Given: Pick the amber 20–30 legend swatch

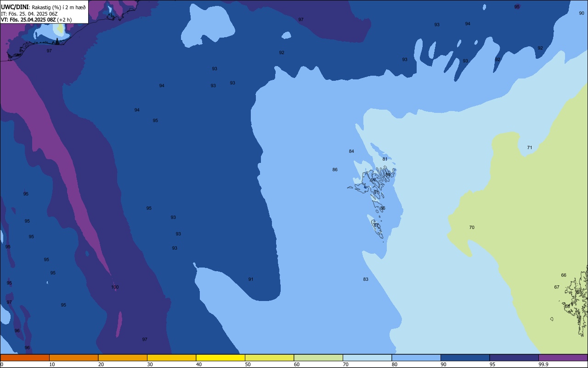Looking at the screenshot, I should pos(123,357).
